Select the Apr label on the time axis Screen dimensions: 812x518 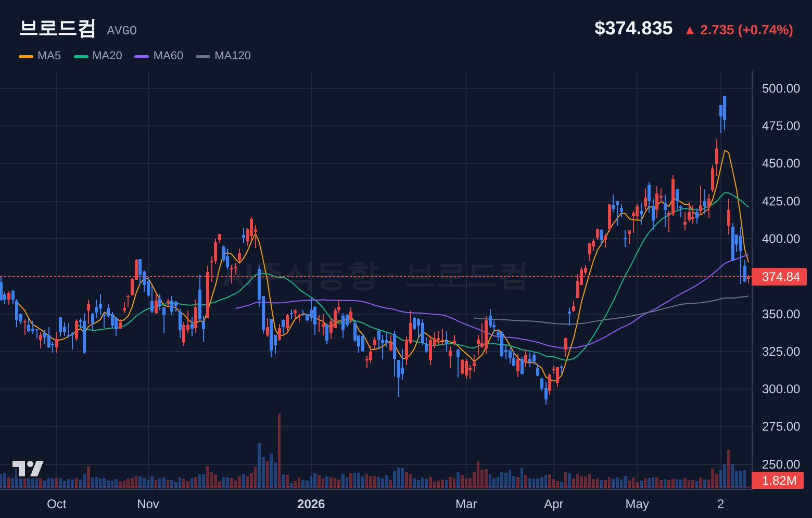coord(554,504)
